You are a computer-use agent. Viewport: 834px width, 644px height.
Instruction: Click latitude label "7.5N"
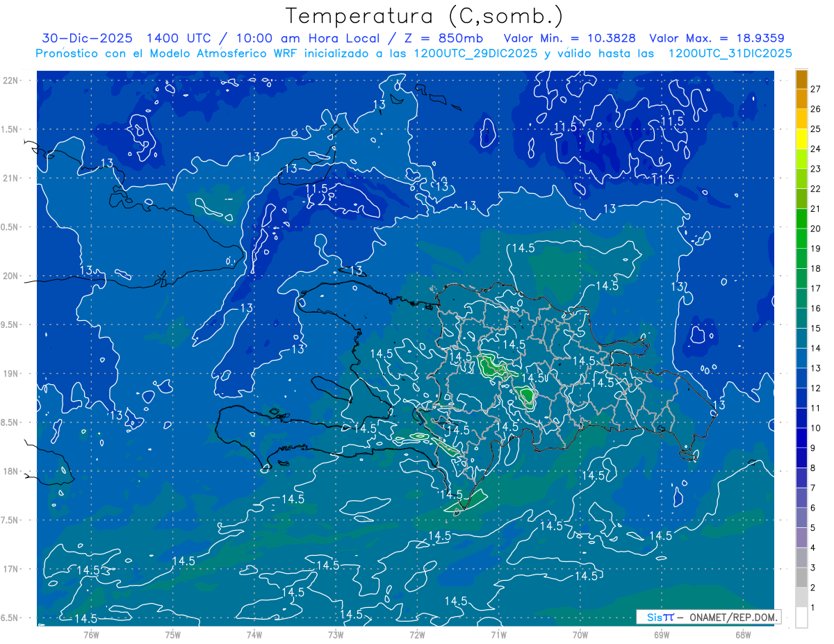[x=10, y=520]
